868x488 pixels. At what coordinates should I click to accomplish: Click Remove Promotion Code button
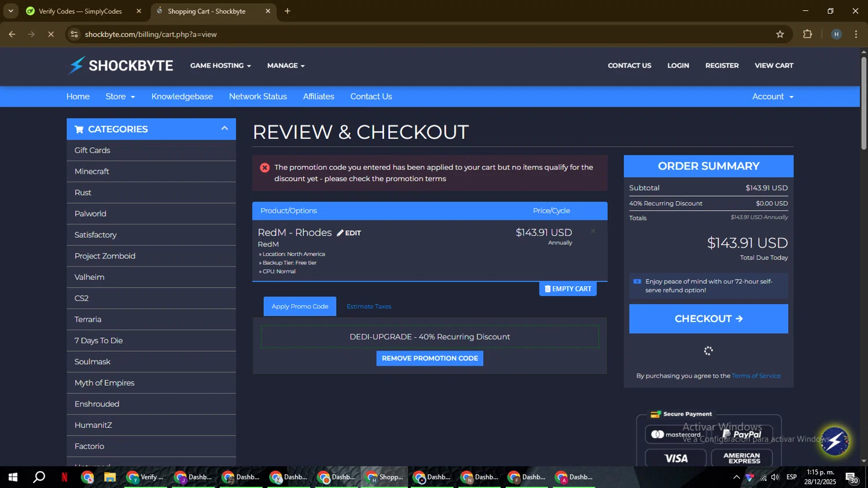pyautogui.click(x=430, y=358)
